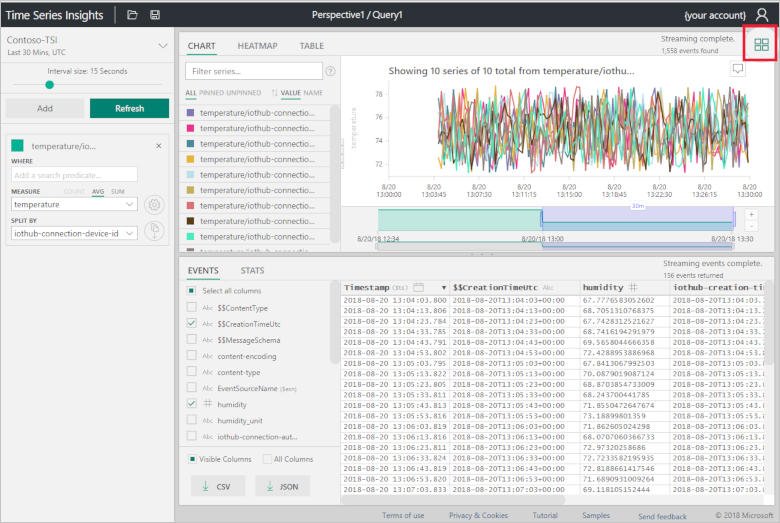Show PINNED series filter

(x=211, y=93)
